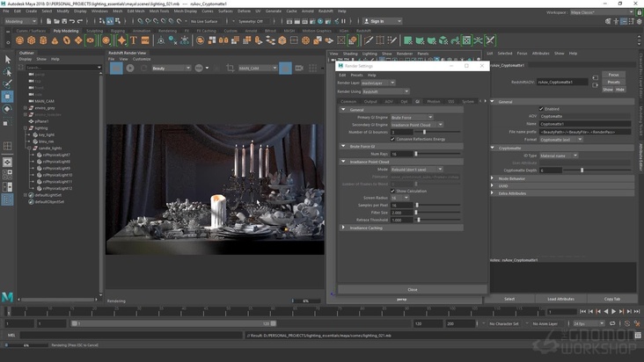Collapse the candle_lights group in Outliner
This screenshot has height=362, width=644.
tap(29, 148)
